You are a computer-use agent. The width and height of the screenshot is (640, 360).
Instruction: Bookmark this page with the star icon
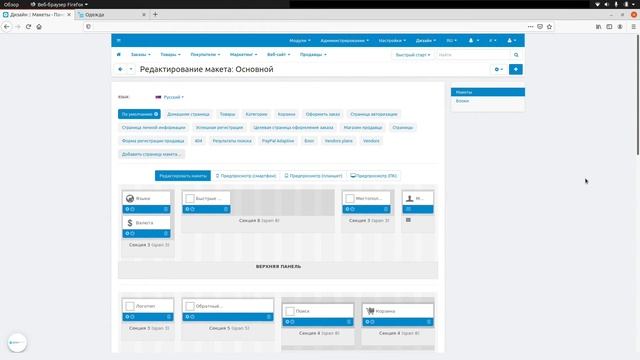point(549,27)
